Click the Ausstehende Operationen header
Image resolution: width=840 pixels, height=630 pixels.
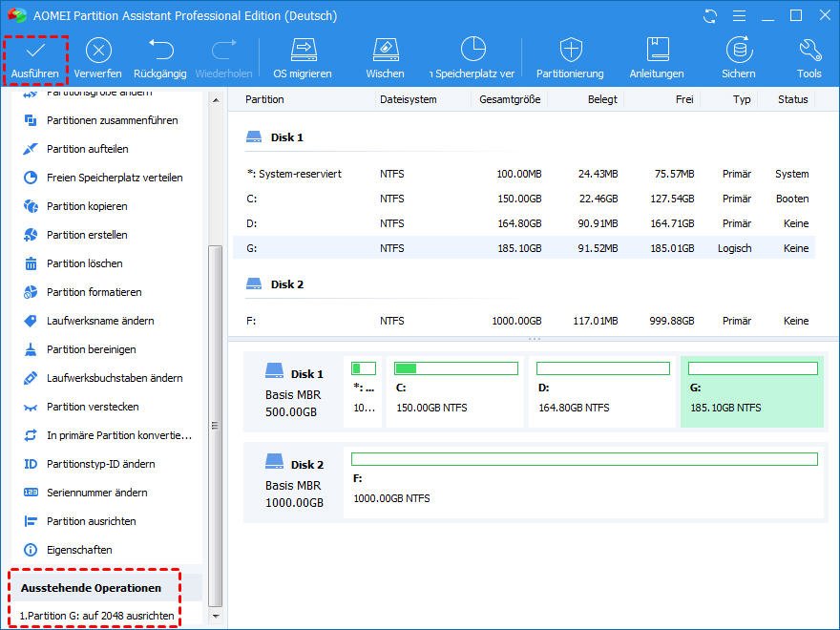coord(91,588)
